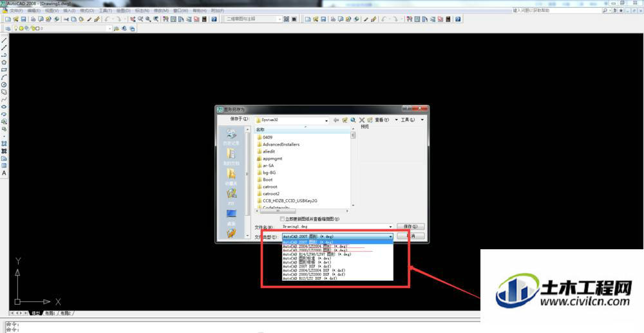Select the Rectangle draw tool
The image size is (644, 333).
[x=4, y=70]
